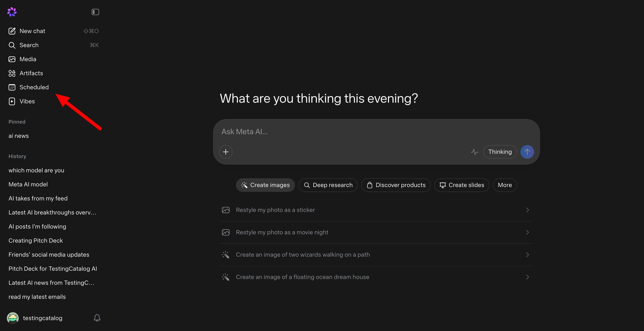
Task: Go to the Media section
Action: [53, 59]
